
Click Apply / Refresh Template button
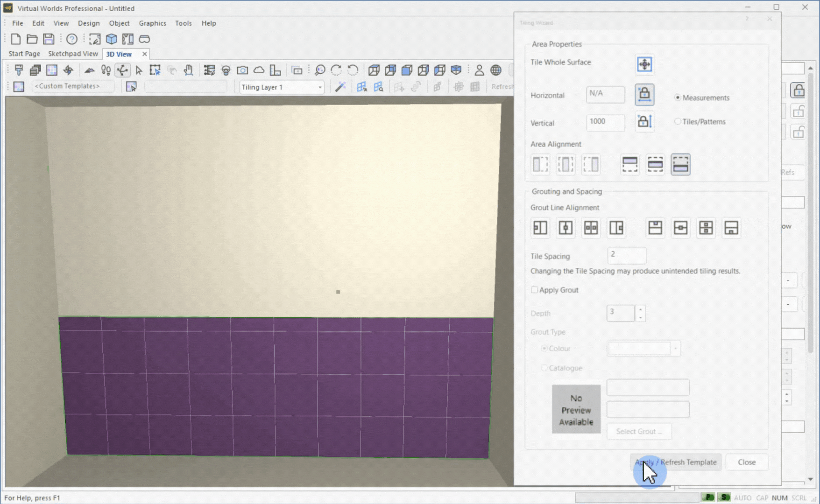[676, 462]
